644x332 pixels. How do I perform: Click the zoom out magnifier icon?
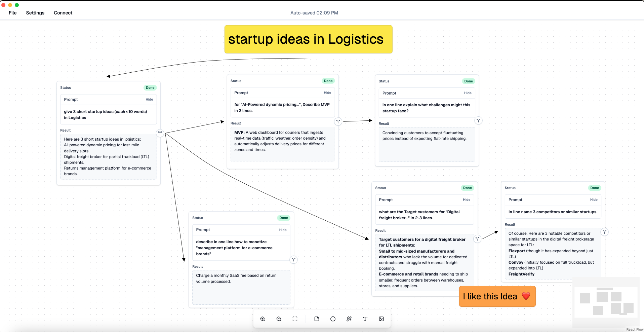coord(279,319)
